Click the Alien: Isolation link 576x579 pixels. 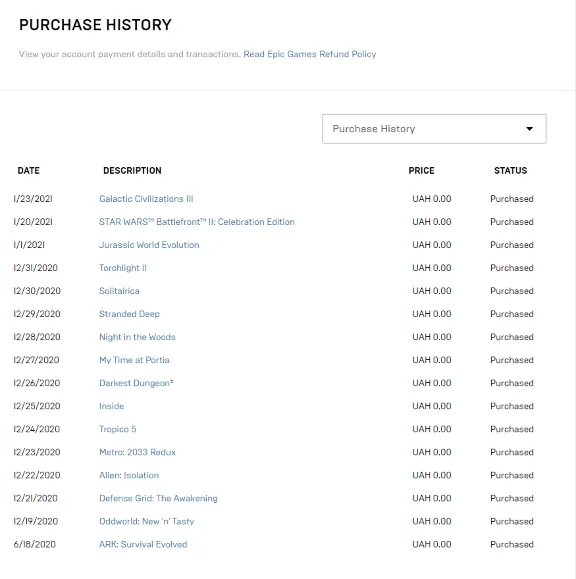click(x=129, y=475)
